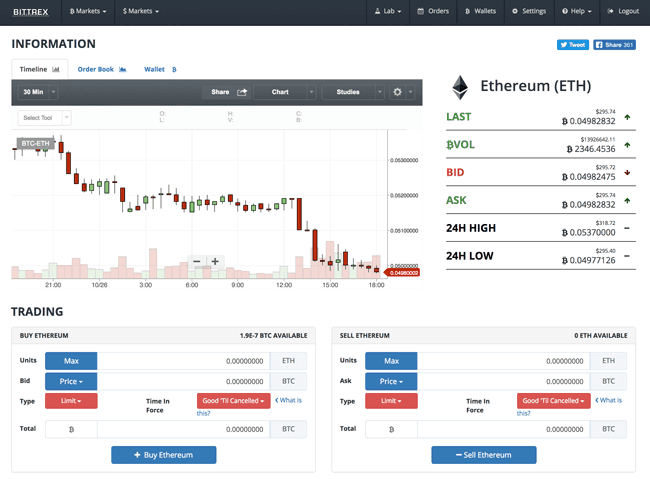Focus the Sell Units input field

(x=503, y=361)
